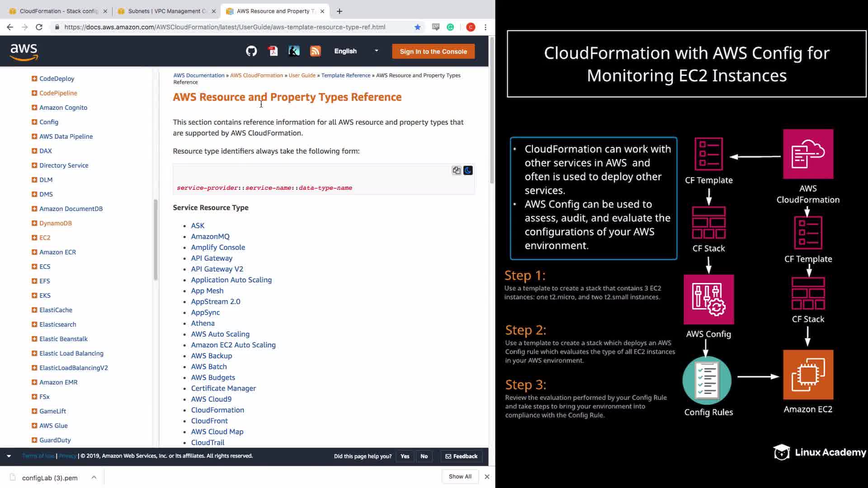Click Show All downloads button
Image resolution: width=868 pixels, height=488 pixels.
click(460, 477)
